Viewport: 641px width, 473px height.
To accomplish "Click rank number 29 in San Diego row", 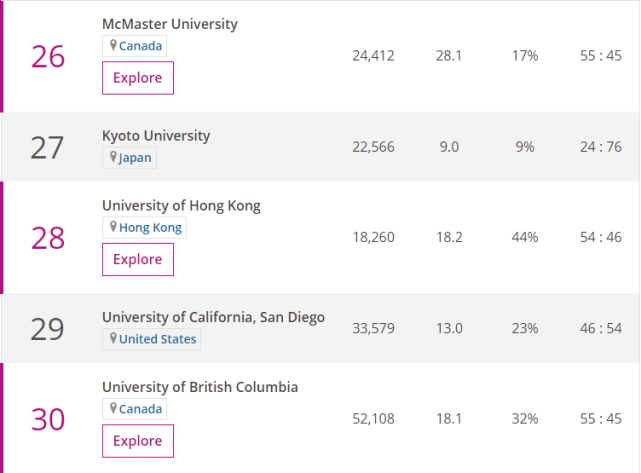I will [x=47, y=329].
